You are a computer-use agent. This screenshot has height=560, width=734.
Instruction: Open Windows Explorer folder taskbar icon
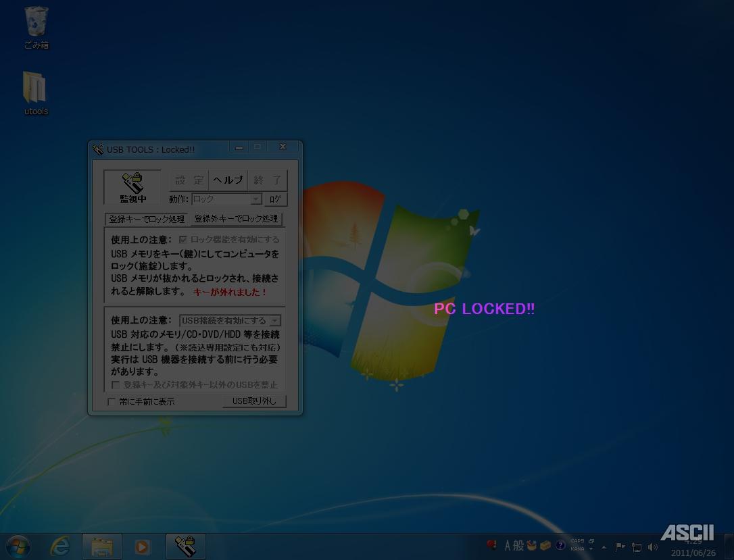[x=101, y=546]
